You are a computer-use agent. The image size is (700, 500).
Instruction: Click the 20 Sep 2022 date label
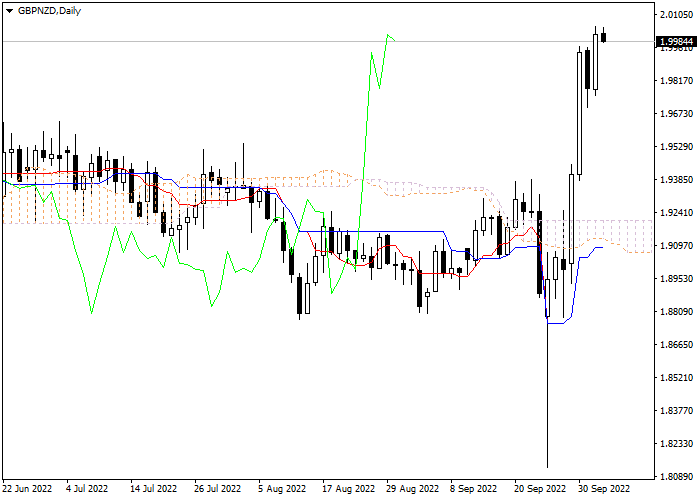(x=540, y=488)
